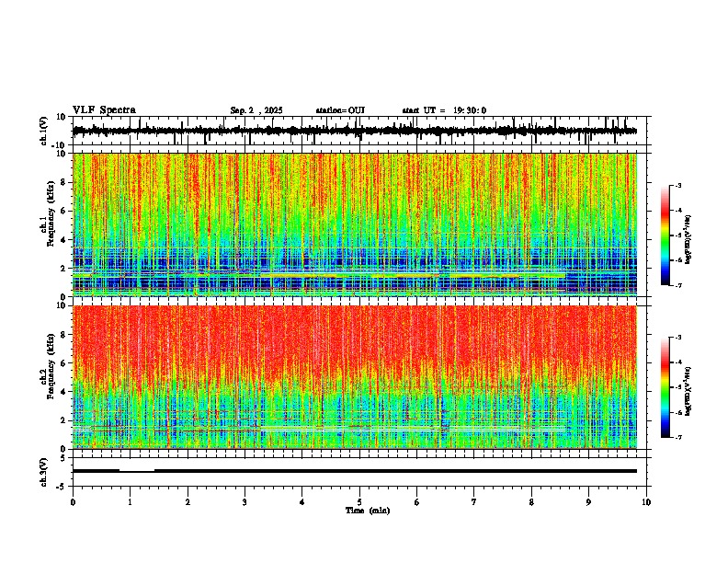
Task: Click the '-3' label on ch.1 colorbar
Action: (677, 186)
